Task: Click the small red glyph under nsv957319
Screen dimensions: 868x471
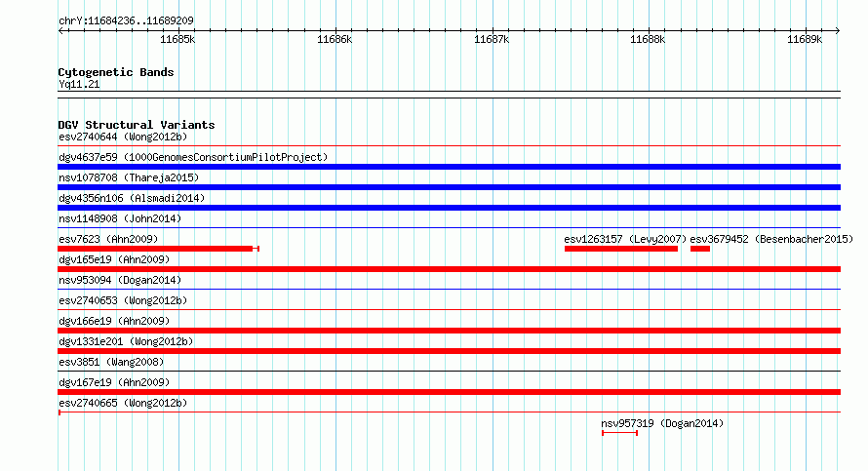Action: point(620,433)
